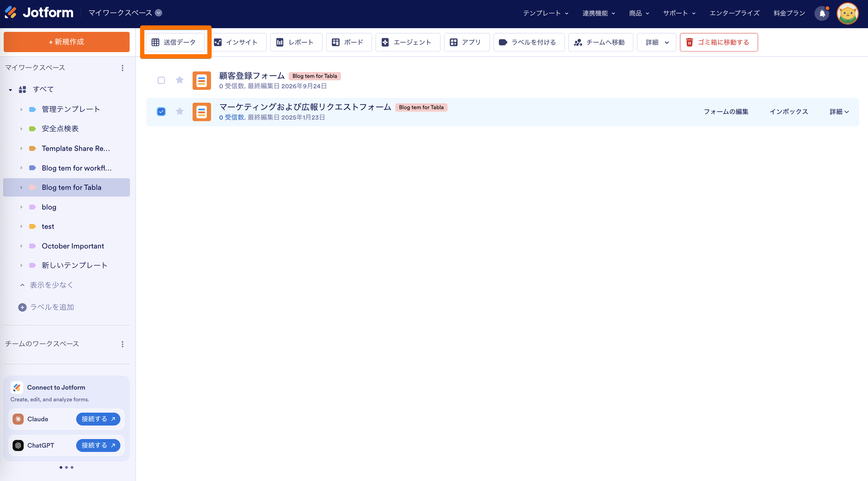Click フォームの編集 on selected form
Screen dimensions: 868x481
coord(726,112)
